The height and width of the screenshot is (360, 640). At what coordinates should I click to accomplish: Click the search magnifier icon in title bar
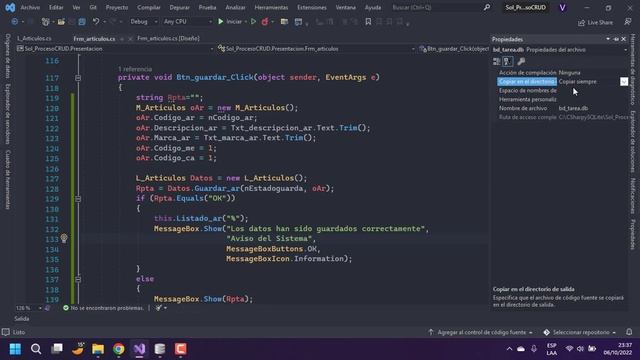pyautogui.click(x=487, y=7)
